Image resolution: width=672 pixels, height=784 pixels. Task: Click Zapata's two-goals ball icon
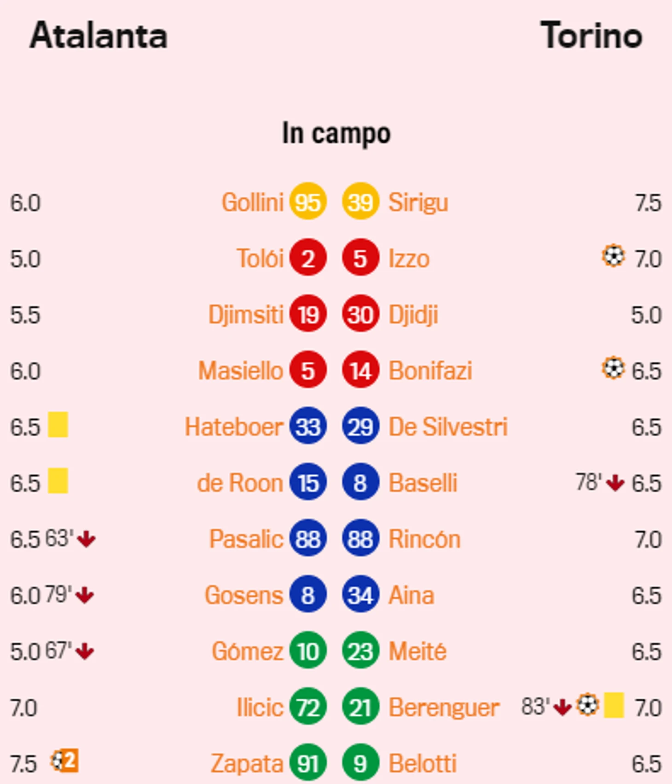[64, 761]
